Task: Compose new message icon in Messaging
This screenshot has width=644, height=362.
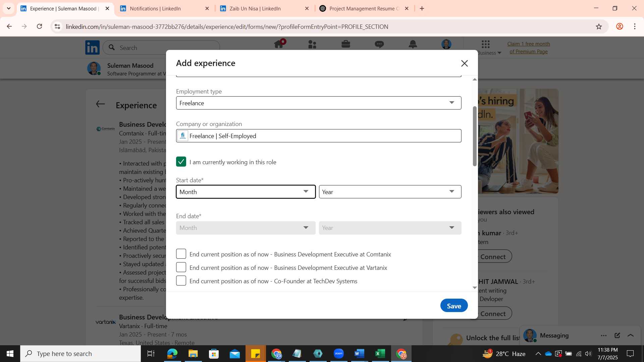Action: pos(617,336)
